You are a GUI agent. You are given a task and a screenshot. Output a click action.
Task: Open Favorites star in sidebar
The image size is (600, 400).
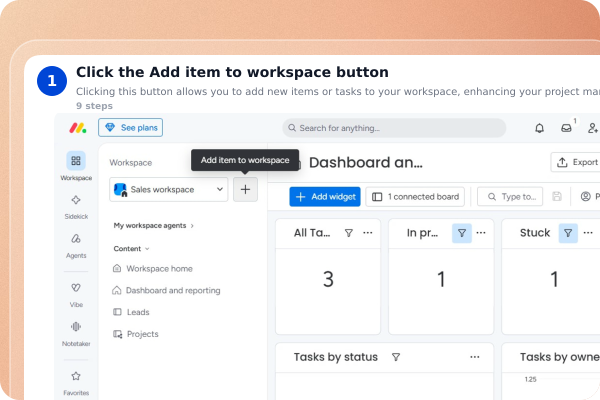coord(76,376)
